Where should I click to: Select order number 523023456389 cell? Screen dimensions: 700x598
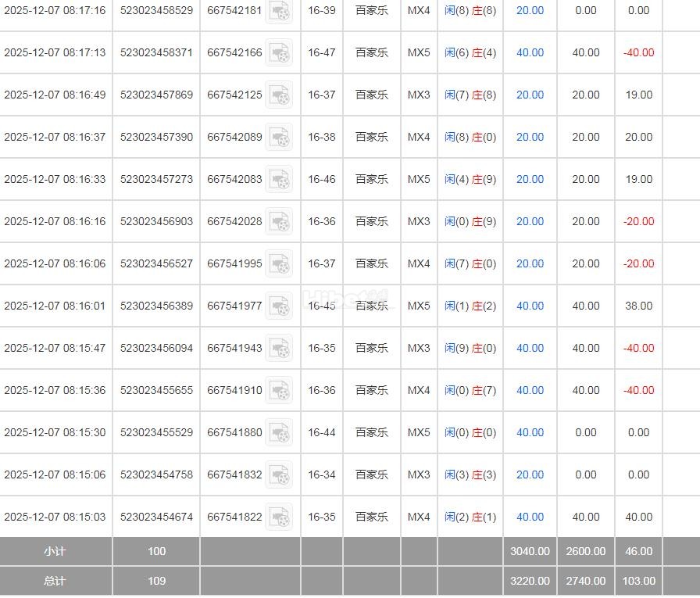point(156,306)
